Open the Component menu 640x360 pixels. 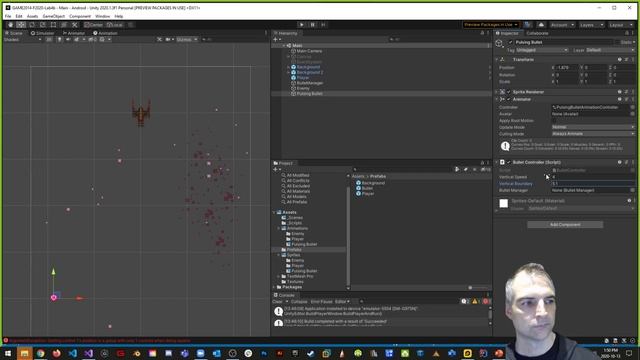pyautogui.click(x=80, y=16)
